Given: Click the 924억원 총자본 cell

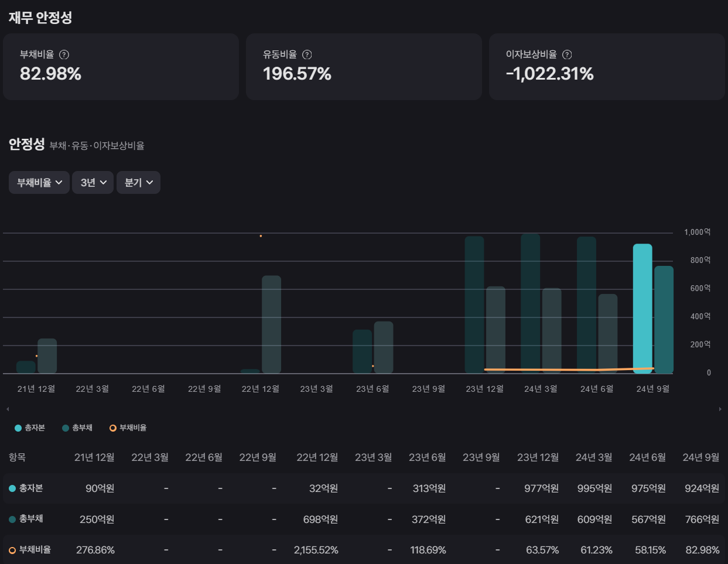Looking at the screenshot, I should (702, 488).
